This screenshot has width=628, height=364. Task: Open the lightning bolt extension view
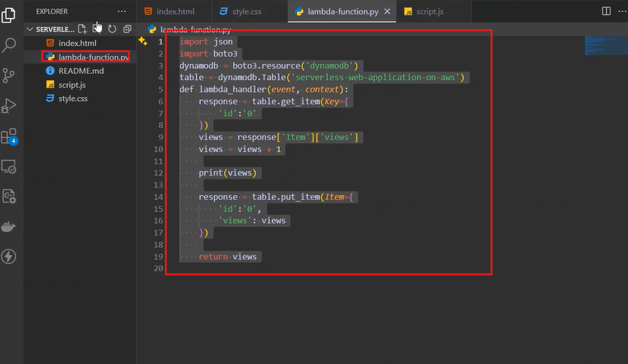pos(9,256)
